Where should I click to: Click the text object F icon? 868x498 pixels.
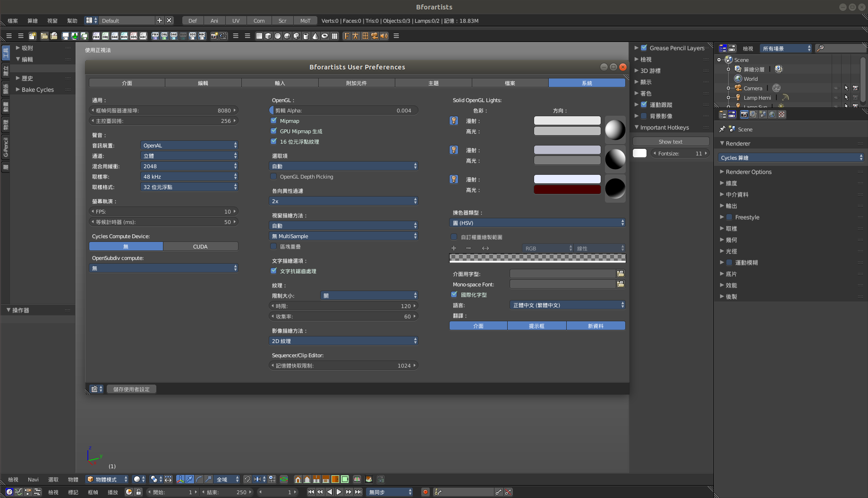point(347,36)
